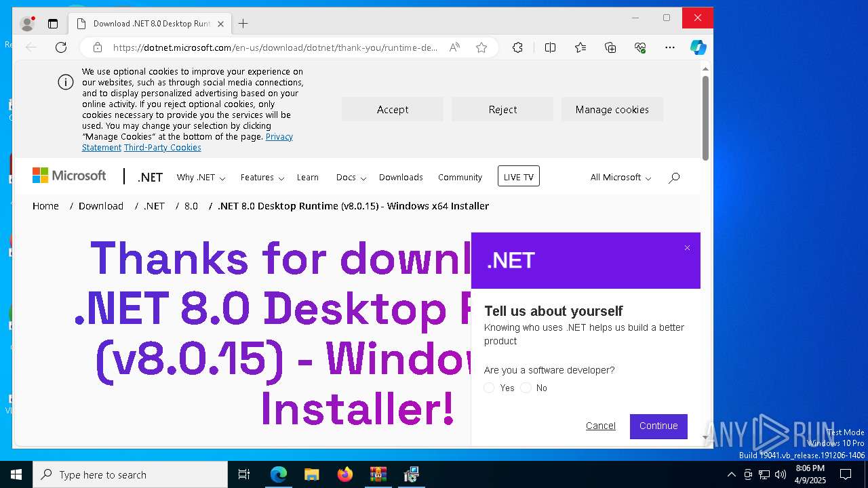This screenshot has width=868, height=488.
Task: Refresh the current page
Action: [61, 47]
